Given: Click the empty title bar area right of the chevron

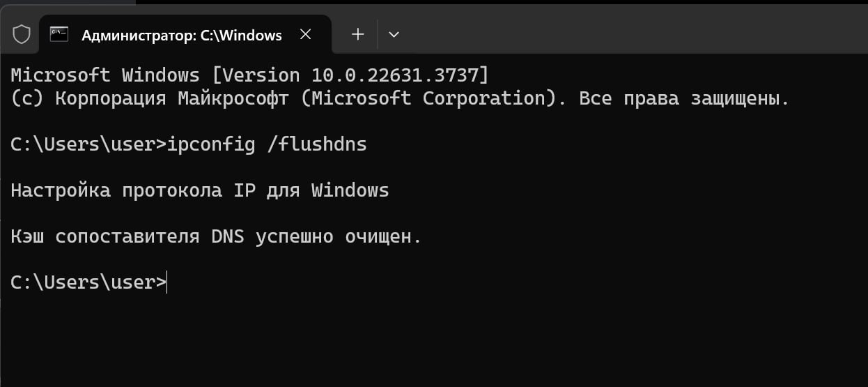Looking at the screenshot, I should coord(627,31).
